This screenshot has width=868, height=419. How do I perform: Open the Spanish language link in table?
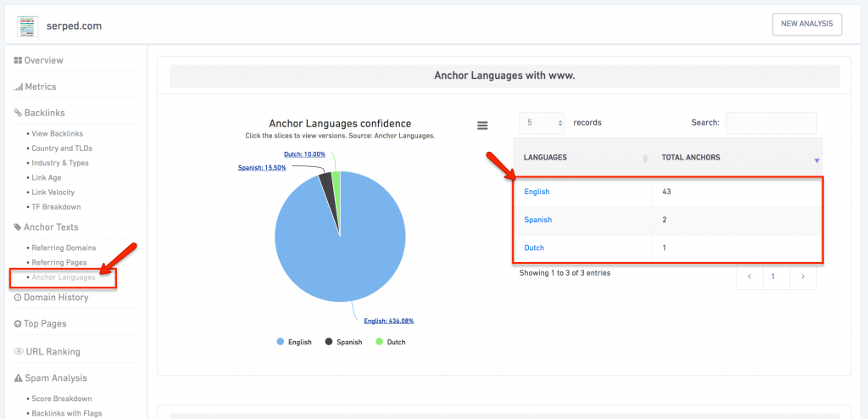(538, 220)
